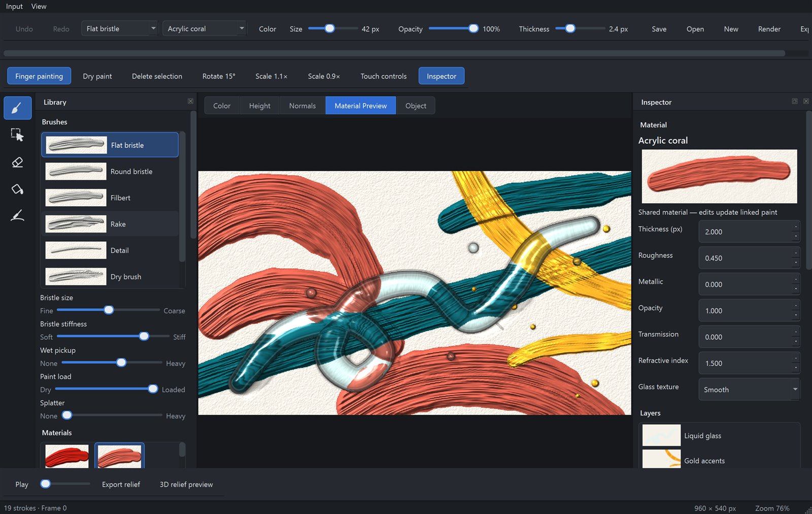The image size is (812, 514).
Task: Show the Object tab
Action: 416,106
